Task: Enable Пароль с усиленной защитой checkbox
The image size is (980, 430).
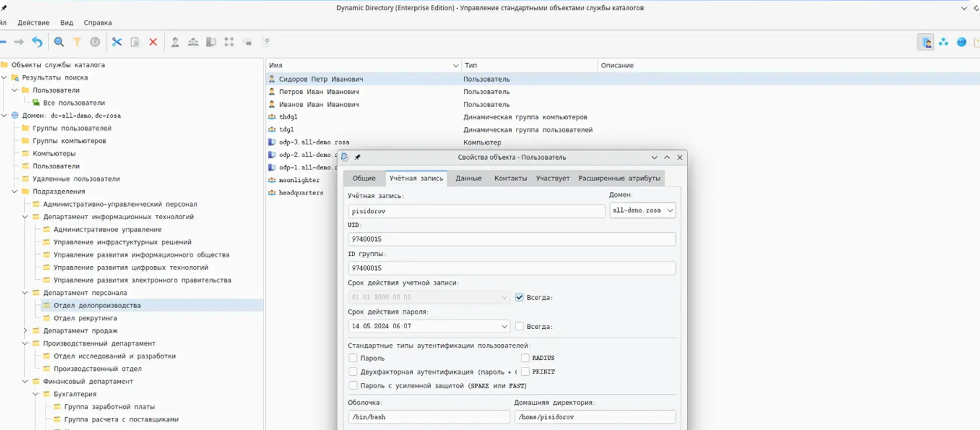Action: coord(353,386)
